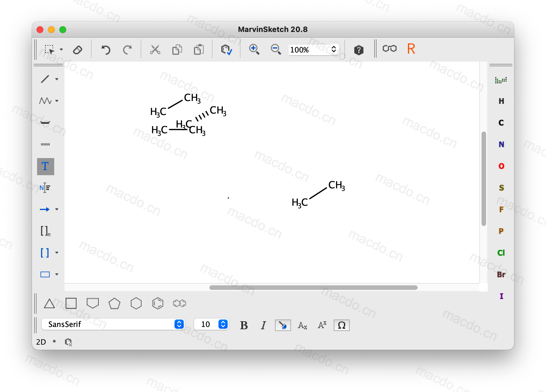The height and width of the screenshot is (392, 546).
Task: Select the rectangle selection tool
Action: 50,50
